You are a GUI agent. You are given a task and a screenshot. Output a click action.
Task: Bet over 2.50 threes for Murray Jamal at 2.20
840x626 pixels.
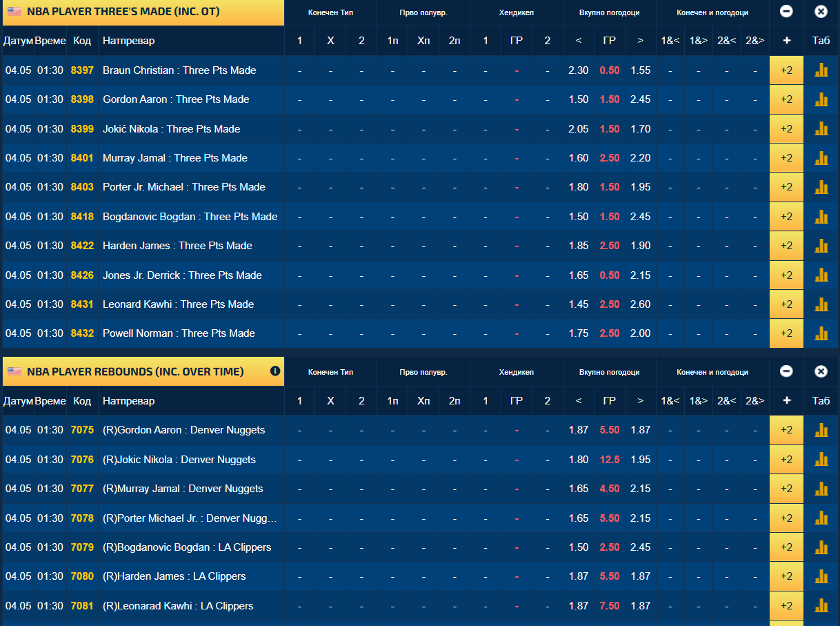(x=641, y=158)
